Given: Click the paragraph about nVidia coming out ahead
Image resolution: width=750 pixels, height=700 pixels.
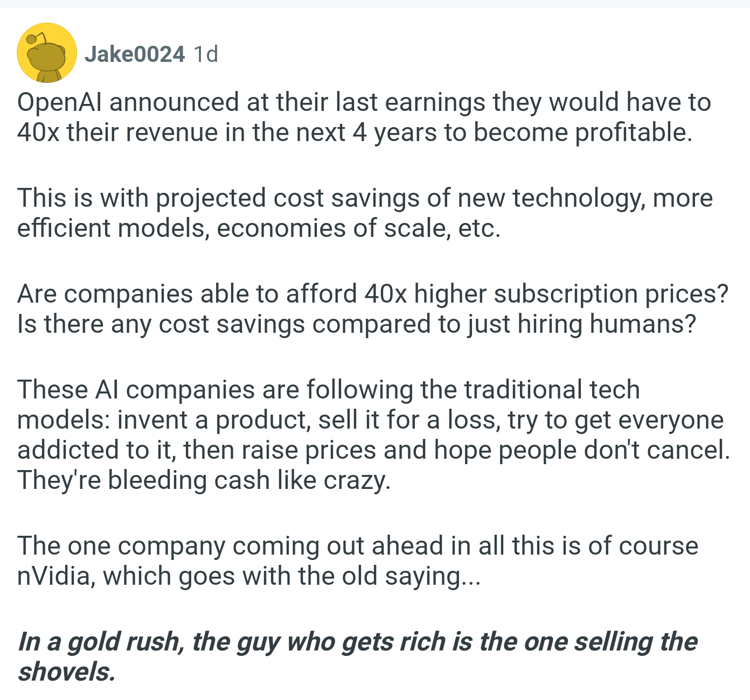Looking at the screenshot, I should [x=358, y=561].
